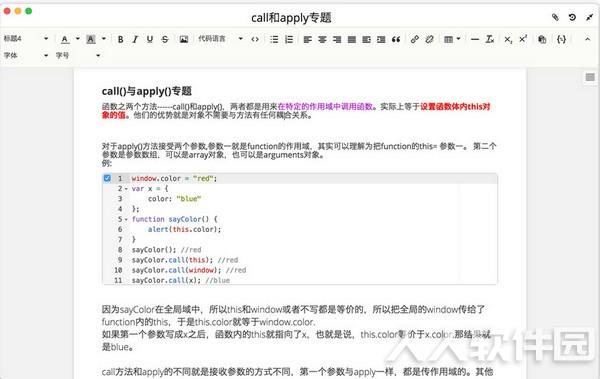Click the note title call和apply专题

tap(291, 18)
